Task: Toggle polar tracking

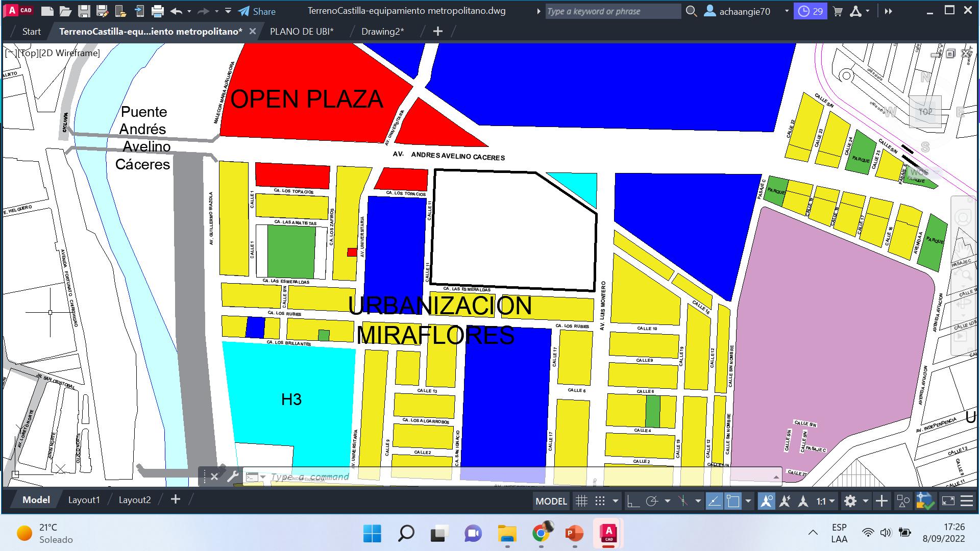Action: click(x=652, y=501)
